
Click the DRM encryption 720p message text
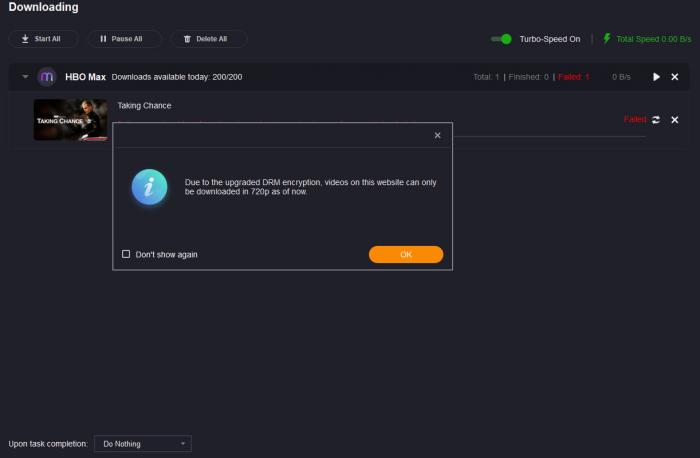pyautogui.click(x=310, y=187)
